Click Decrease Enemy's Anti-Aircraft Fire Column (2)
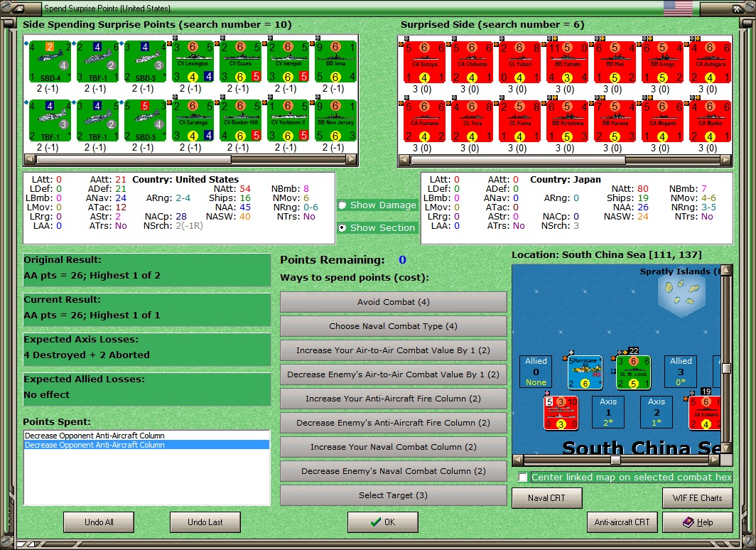 coord(394,423)
